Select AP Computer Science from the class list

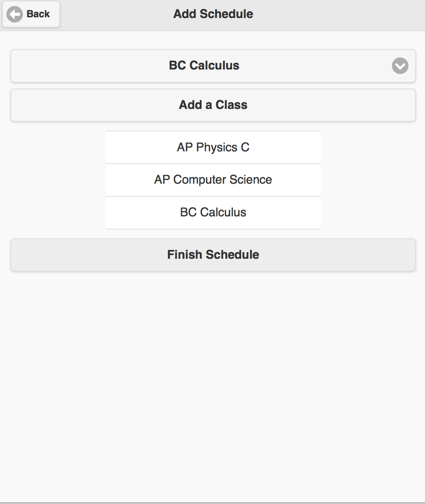click(213, 180)
